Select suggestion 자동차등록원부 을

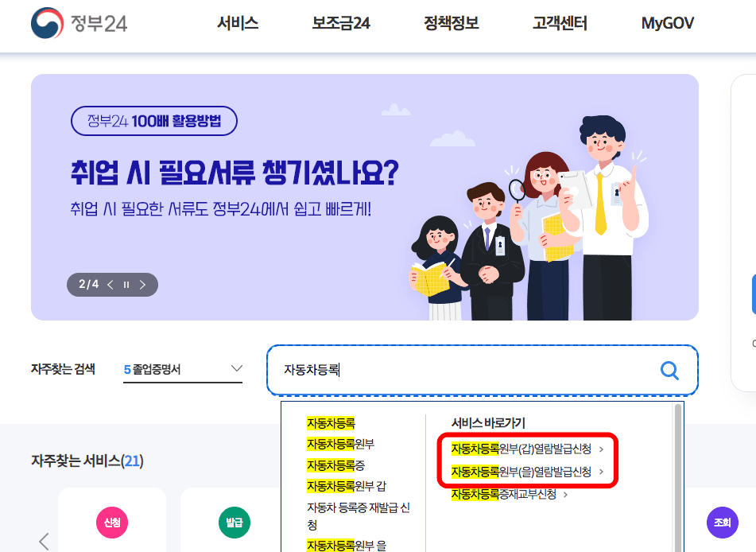click(347, 546)
